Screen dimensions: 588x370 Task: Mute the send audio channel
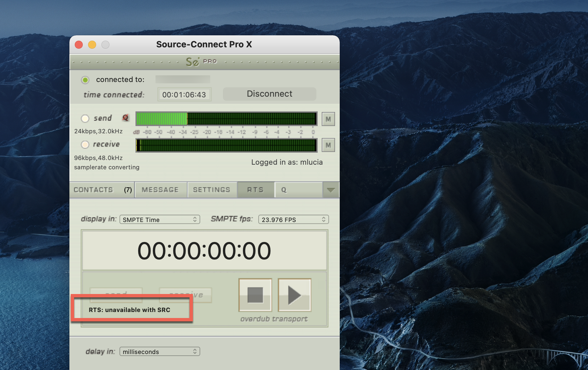328,119
